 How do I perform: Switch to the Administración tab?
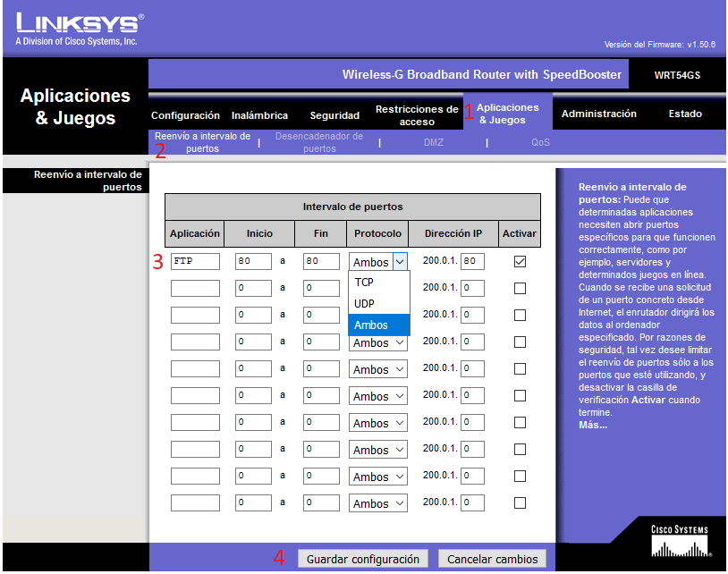(x=599, y=114)
